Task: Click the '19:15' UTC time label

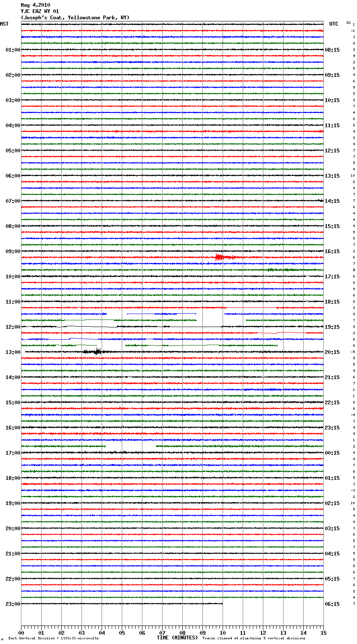Action: 332,327
